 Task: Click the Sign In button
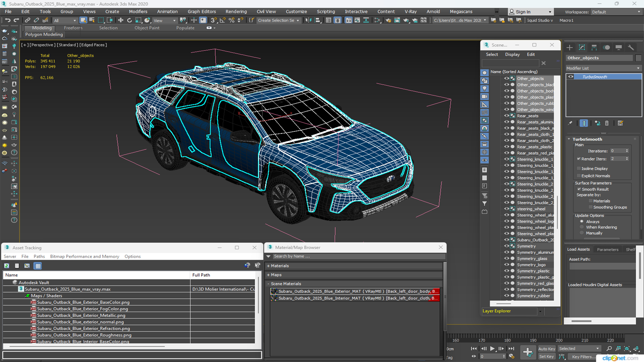(x=530, y=12)
